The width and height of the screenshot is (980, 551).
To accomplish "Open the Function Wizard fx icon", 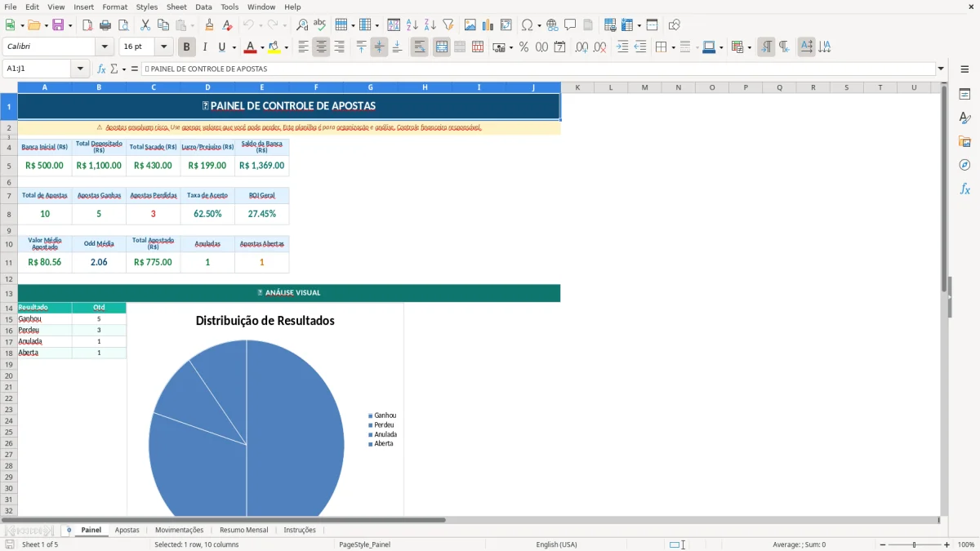I will point(102,69).
